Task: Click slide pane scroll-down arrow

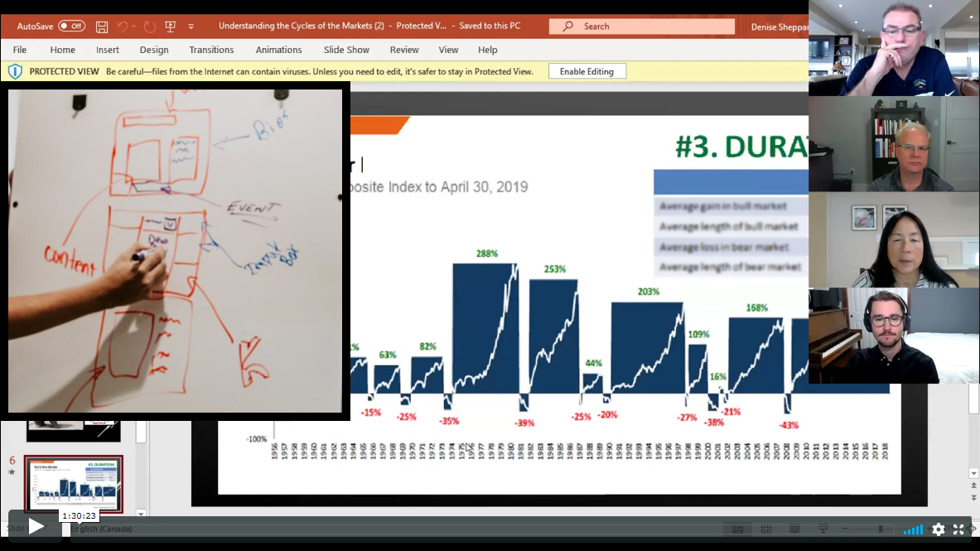Action: coord(142,514)
